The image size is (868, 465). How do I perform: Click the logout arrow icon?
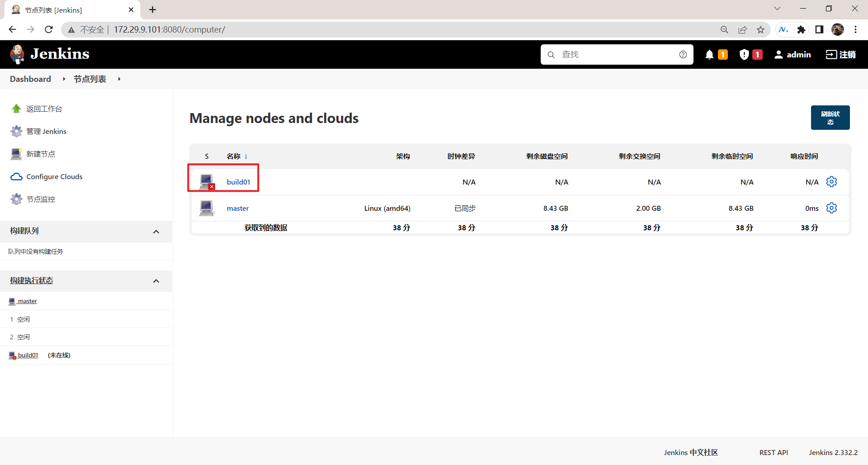(x=831, y=55)
